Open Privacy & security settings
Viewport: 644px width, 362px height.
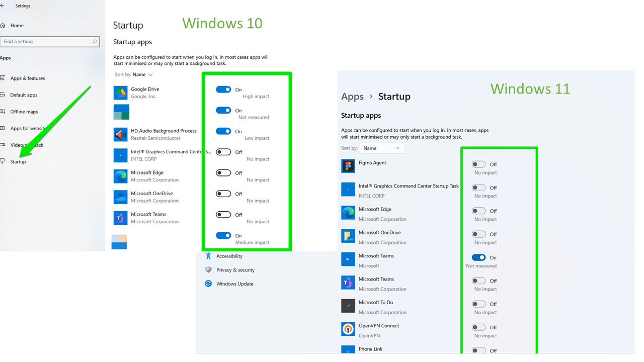coord(235,270)
